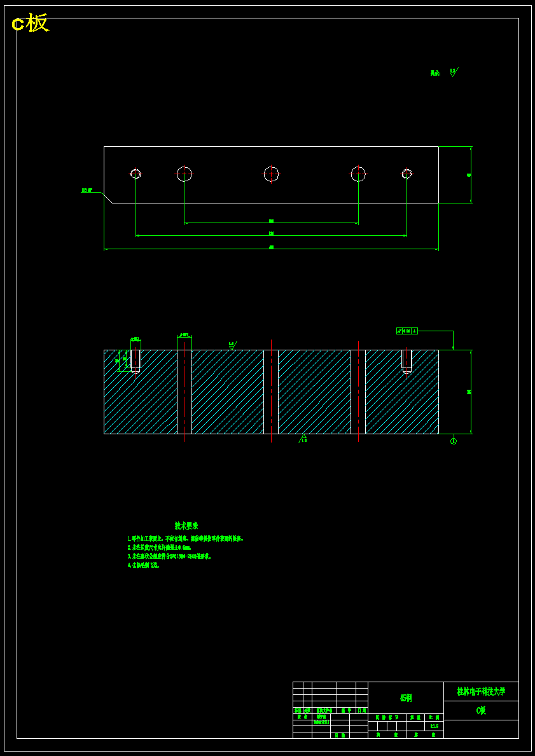Select the datum A circle symbol
The height and width of the screenshot is (756, 535).
coord(454,441)
